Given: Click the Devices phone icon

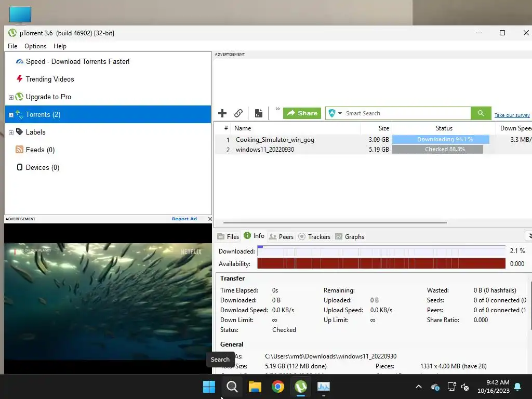Looking at the screenshot, I should coord(20,167).
